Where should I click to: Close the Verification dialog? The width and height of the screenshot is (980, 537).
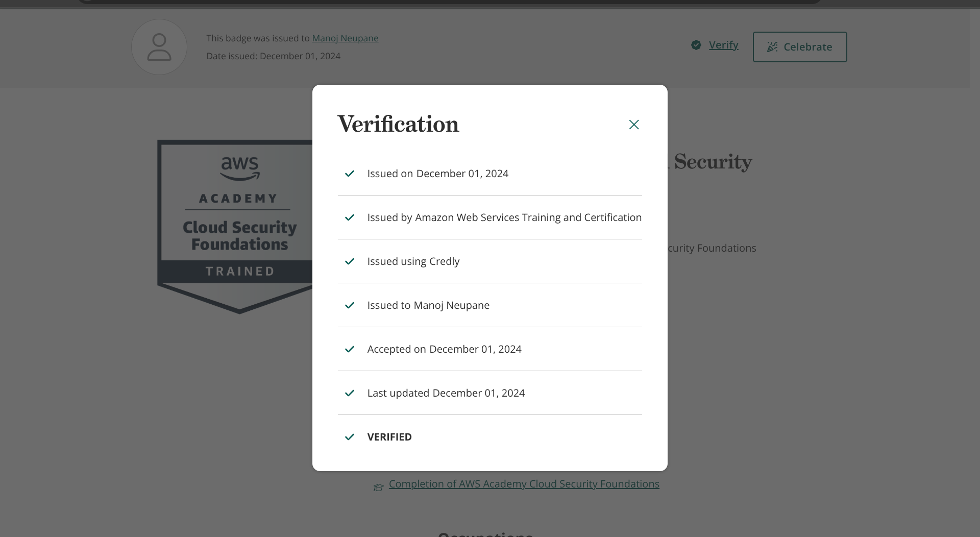tap(634, 125)
